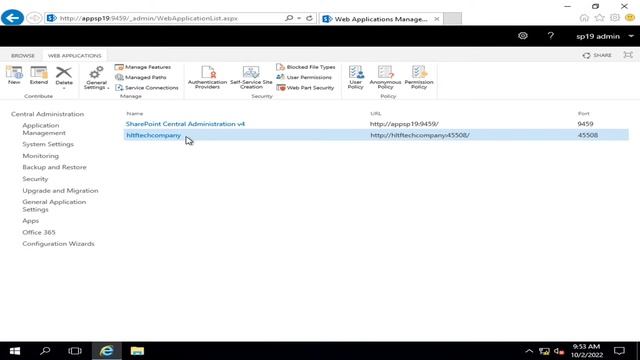Expand the sp19 admin user menu
This screenshot has height=360, width=640.
tap(604, 36)
